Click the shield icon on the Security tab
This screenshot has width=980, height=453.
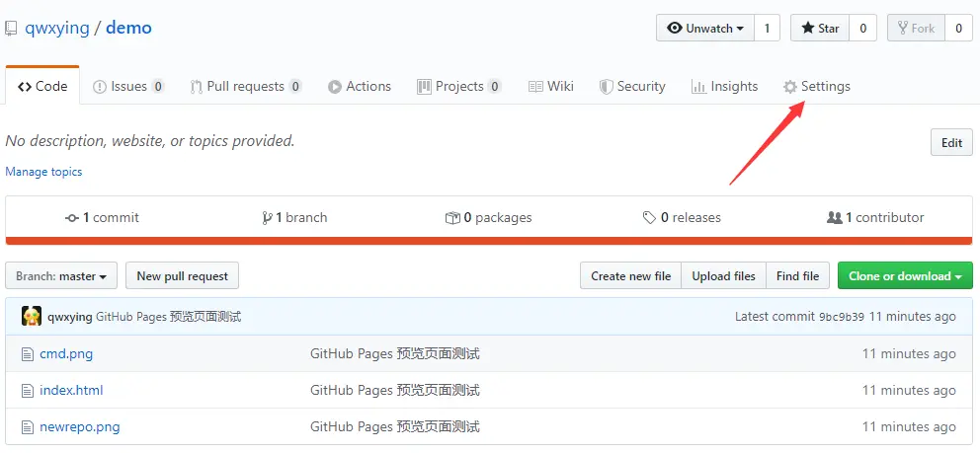(606, 87)
